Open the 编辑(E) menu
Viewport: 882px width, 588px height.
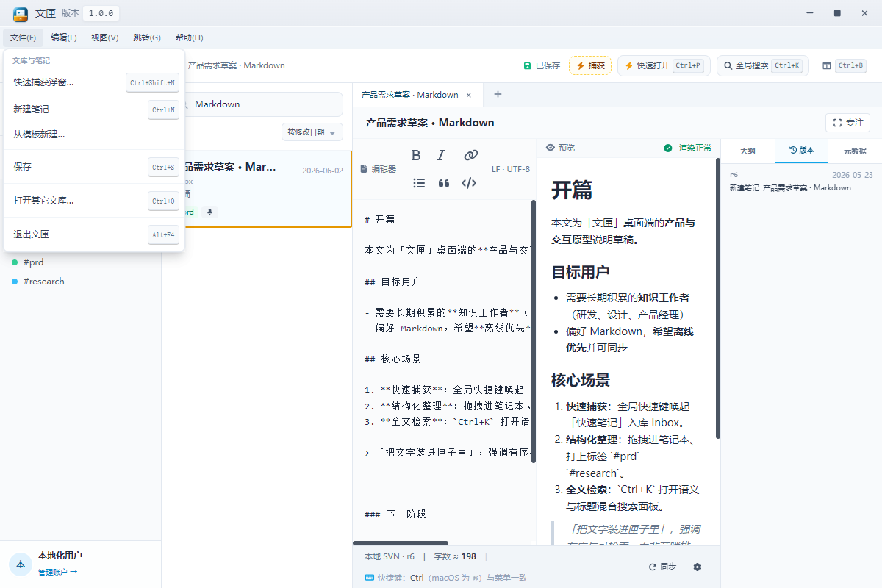point(64,37)
